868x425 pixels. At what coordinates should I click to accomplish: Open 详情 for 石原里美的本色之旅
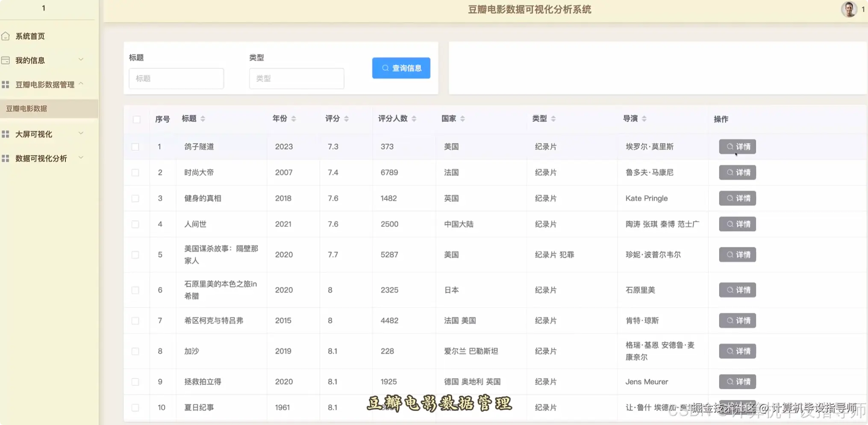pyautogui.click(x=737, y=290)
